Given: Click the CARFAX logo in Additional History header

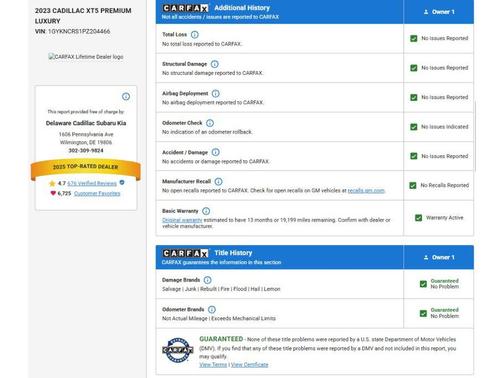Looking at the screenshot, I should 185,8.
